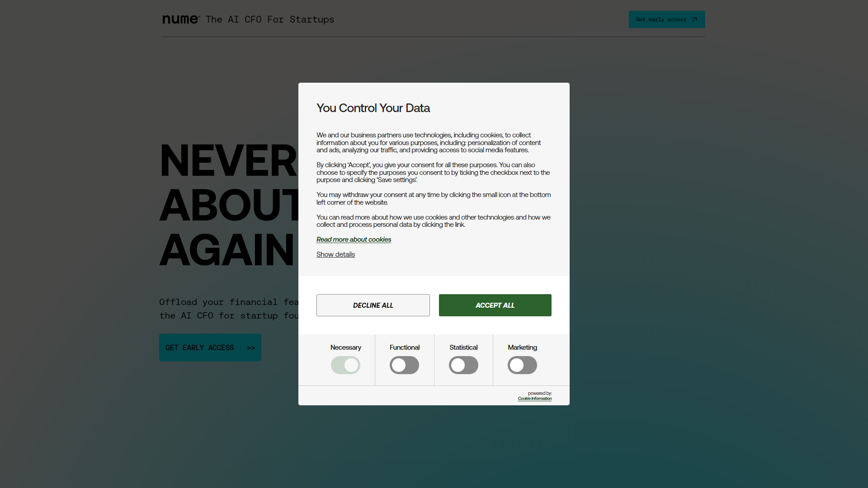Toggle the Marketing cookies switch

pos(522,365)
